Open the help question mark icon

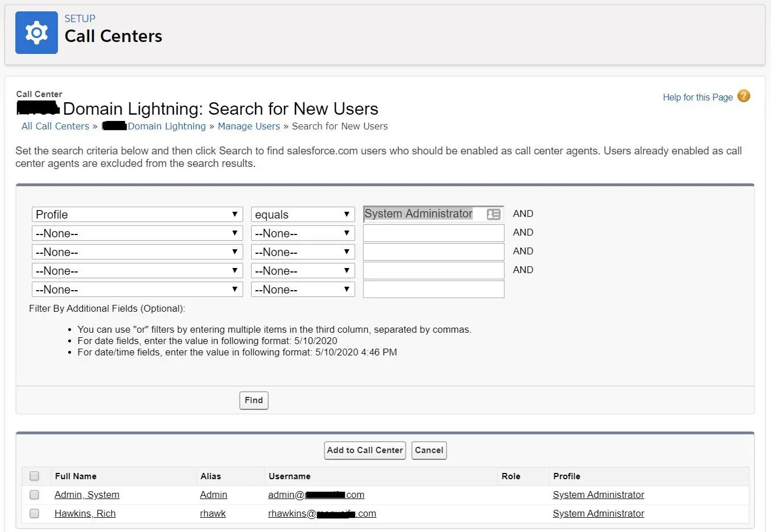tap(744, 96)
